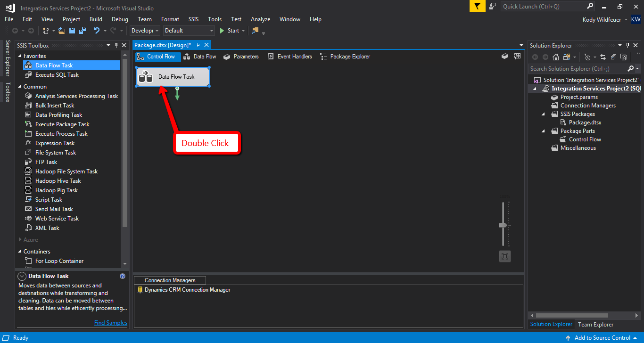Collapse the toolbox description chevron beside Data Flow Task
Screen dimensions: 644x343
point(22,276)
